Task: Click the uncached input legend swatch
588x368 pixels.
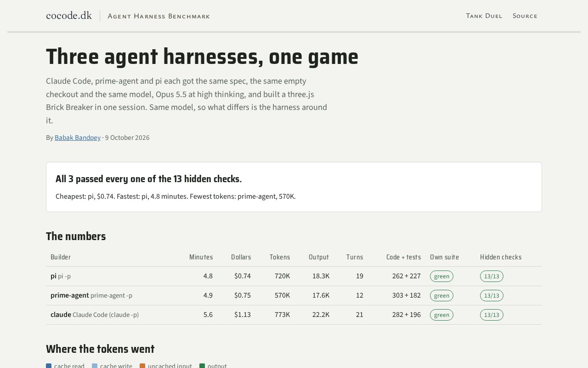Action: (x=142, y=366)
